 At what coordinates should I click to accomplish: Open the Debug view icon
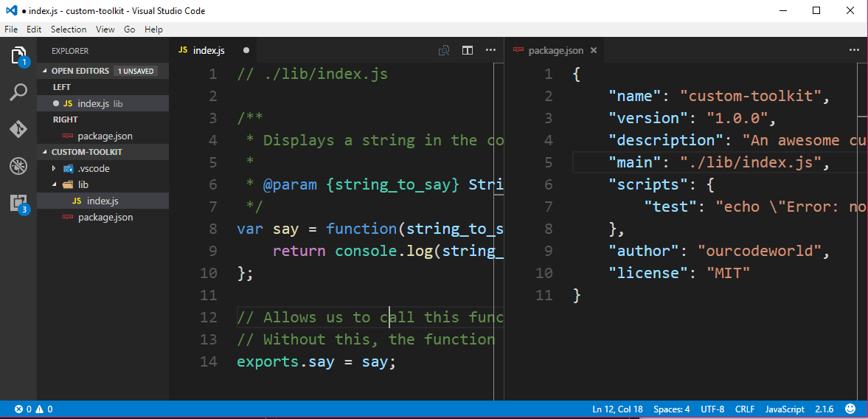[x=18, y=166]
